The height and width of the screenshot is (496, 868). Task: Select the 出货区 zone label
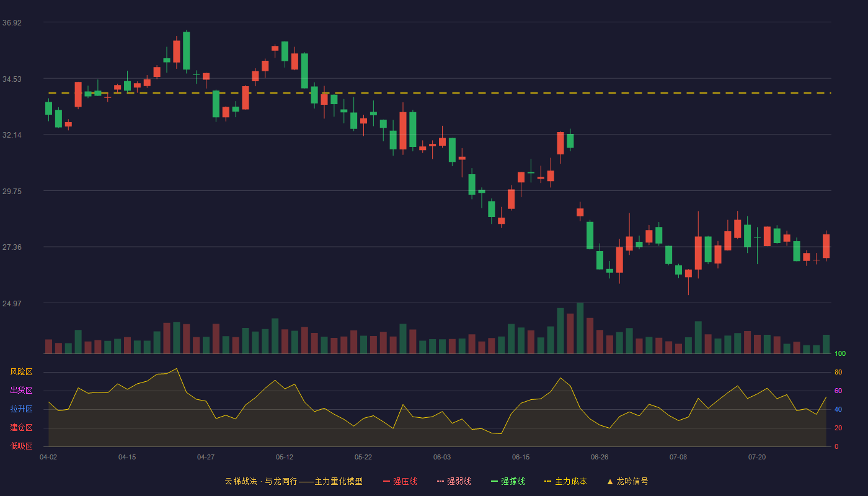tap(21, 391)
